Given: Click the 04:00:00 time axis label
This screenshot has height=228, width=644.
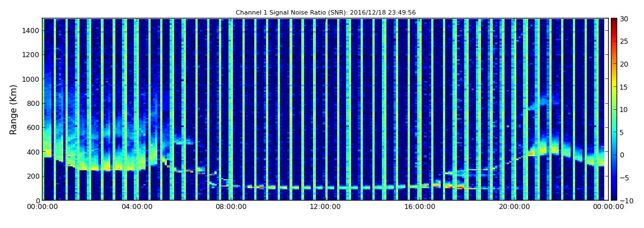Looking at the screenshot, I should pos(136,207).
